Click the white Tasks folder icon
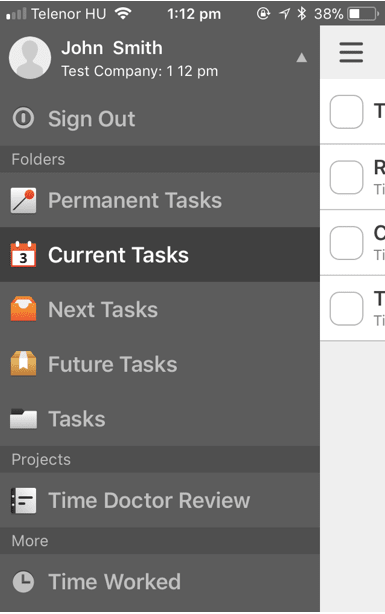 (23, 419)
